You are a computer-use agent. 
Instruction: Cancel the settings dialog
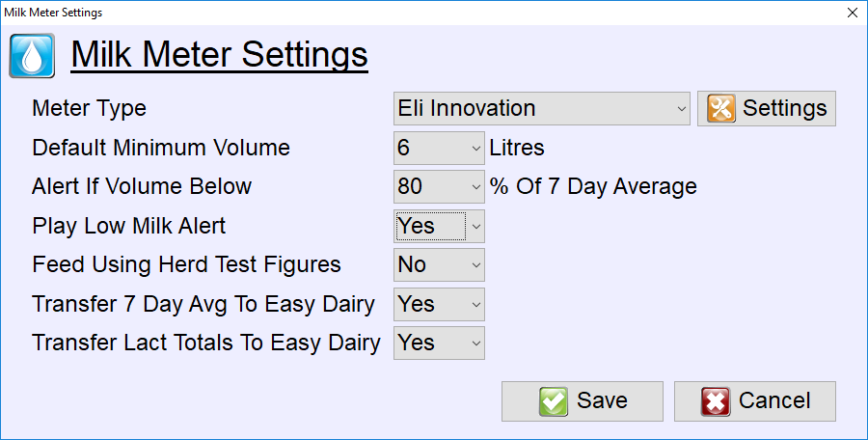coord(755,401)
